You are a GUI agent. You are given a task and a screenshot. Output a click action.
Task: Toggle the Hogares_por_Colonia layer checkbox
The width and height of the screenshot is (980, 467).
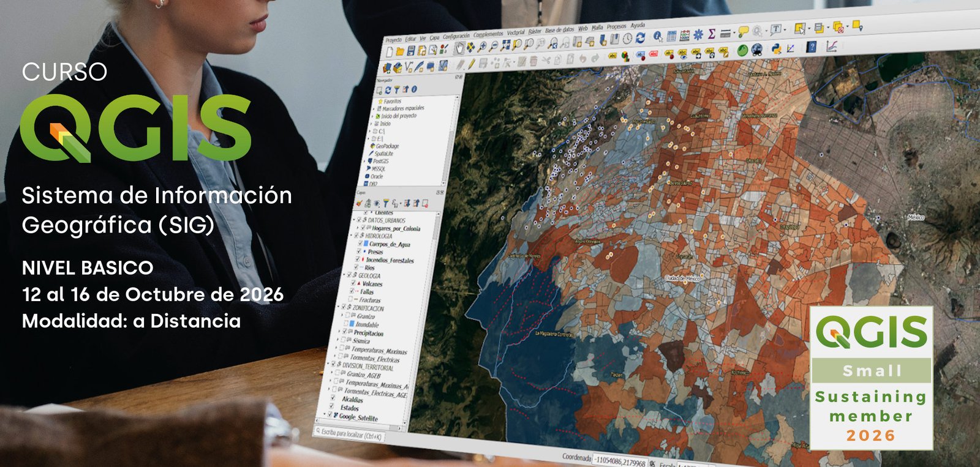[x=363, y=227]
